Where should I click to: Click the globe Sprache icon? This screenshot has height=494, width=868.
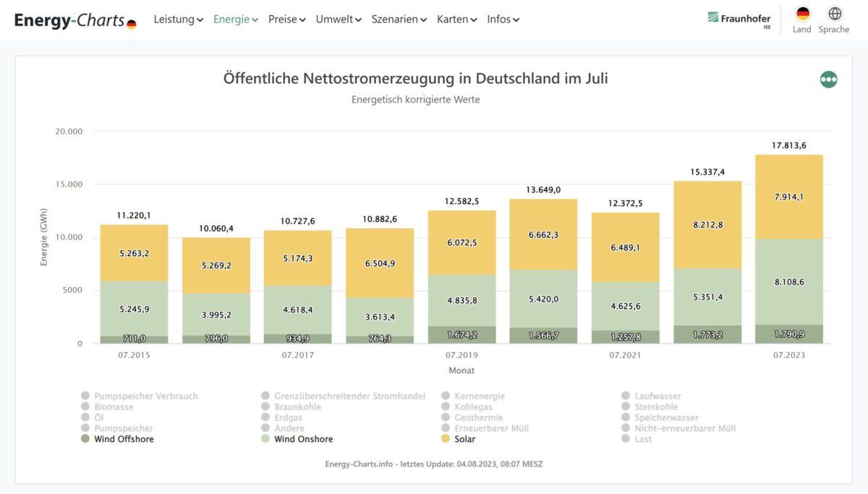pos(834,14)
